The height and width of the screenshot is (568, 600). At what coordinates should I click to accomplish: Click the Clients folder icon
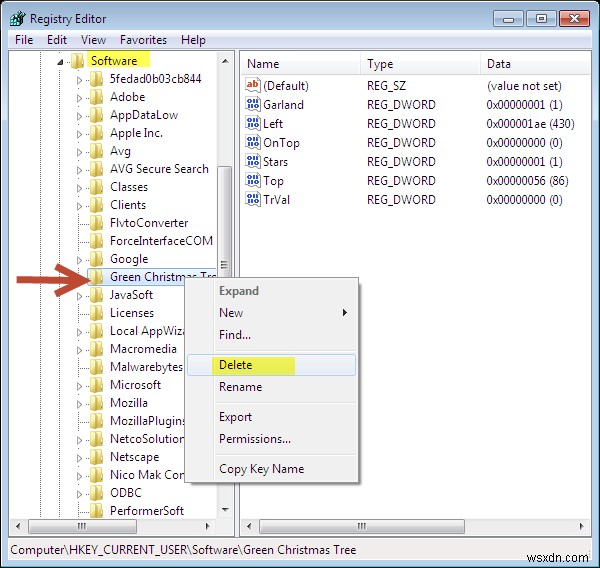coord(96,205)
